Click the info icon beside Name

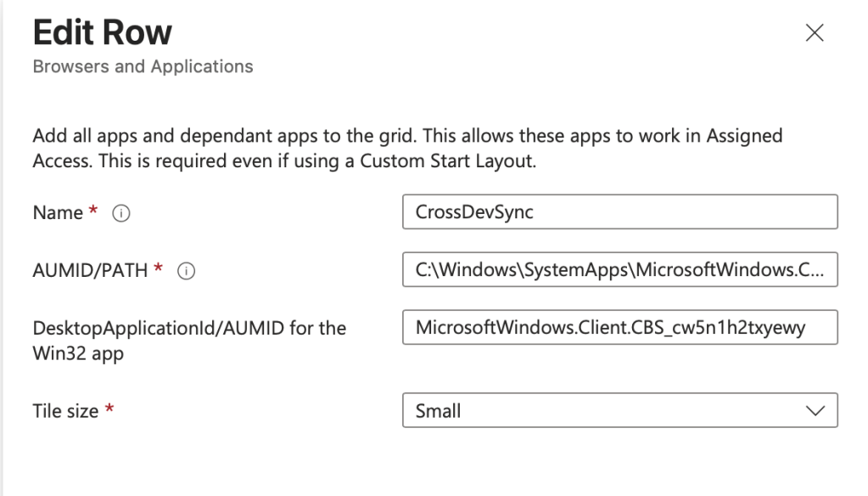pos(120,215)
